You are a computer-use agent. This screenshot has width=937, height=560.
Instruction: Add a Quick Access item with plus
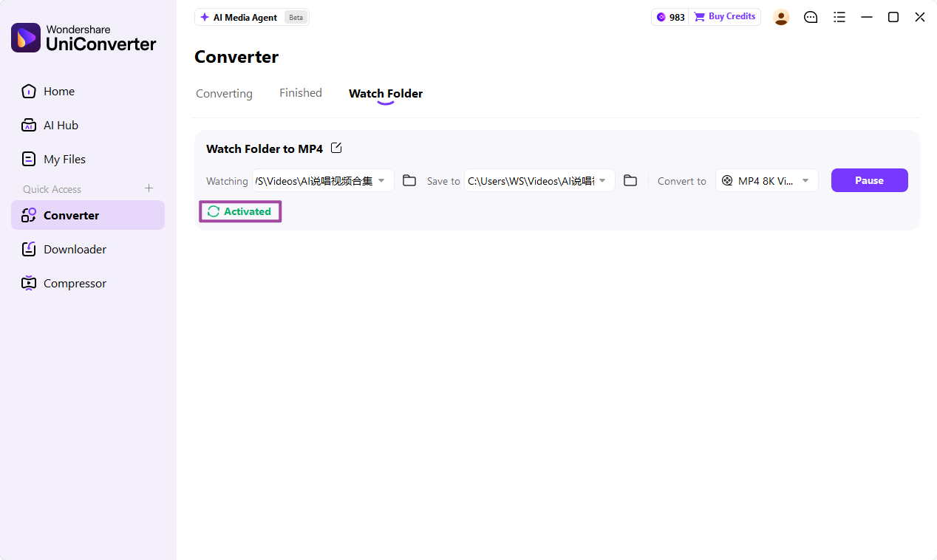(x=149, y=188)
